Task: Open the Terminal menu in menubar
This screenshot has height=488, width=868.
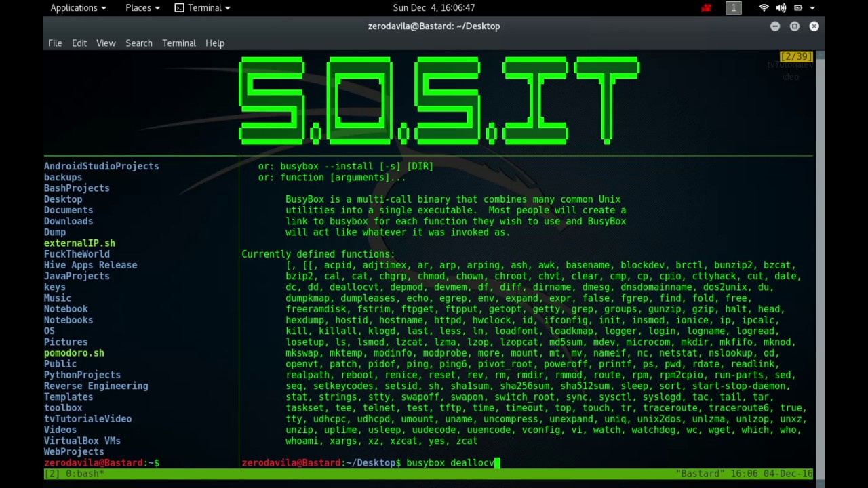Action: click(x=179, y=43)
